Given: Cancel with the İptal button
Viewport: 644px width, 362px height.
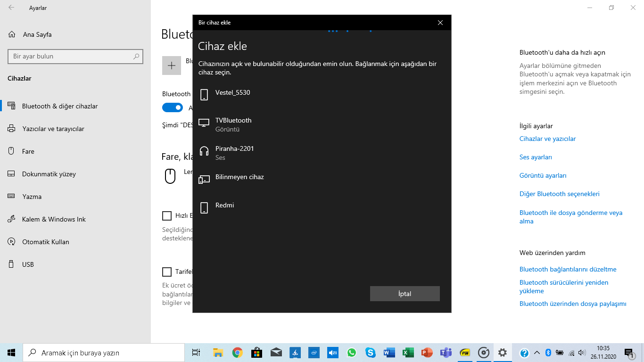Looking at the screenshot, I should [x=405, y=294].
